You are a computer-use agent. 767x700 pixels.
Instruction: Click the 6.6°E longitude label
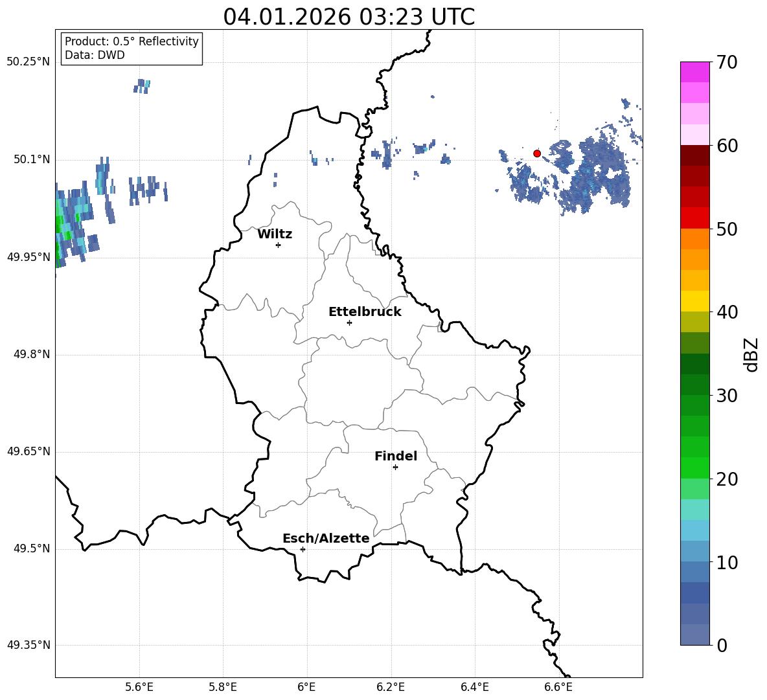[558, 687]
